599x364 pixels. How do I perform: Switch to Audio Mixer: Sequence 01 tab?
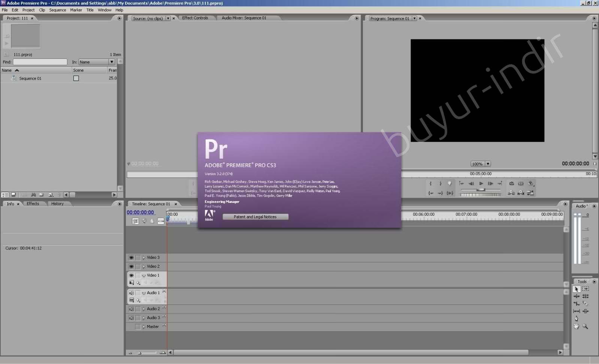coord(244,18)
